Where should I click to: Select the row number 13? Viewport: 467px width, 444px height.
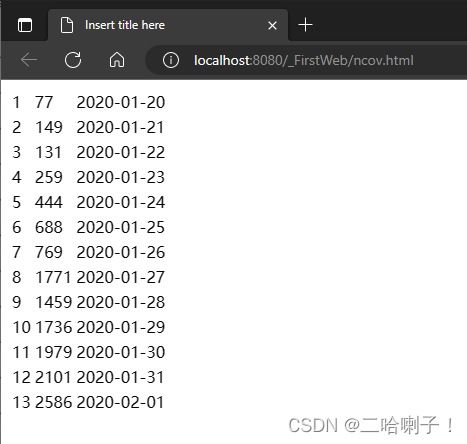(22, 402)
